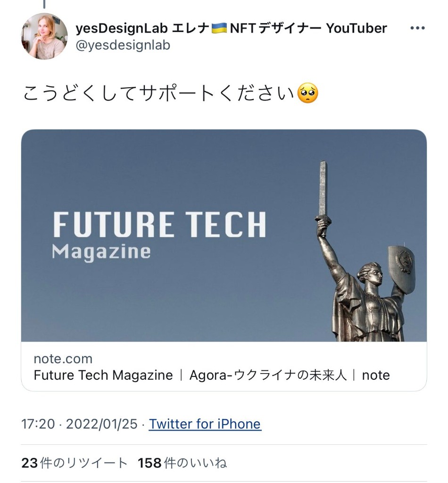Screen dimensions: 448x483
Task: Tap the yesDesignLab エレナ display name
Action: tap(142, 28)
